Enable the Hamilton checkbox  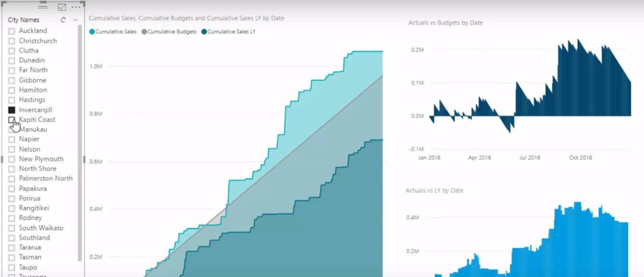click(x=12, y=90)
